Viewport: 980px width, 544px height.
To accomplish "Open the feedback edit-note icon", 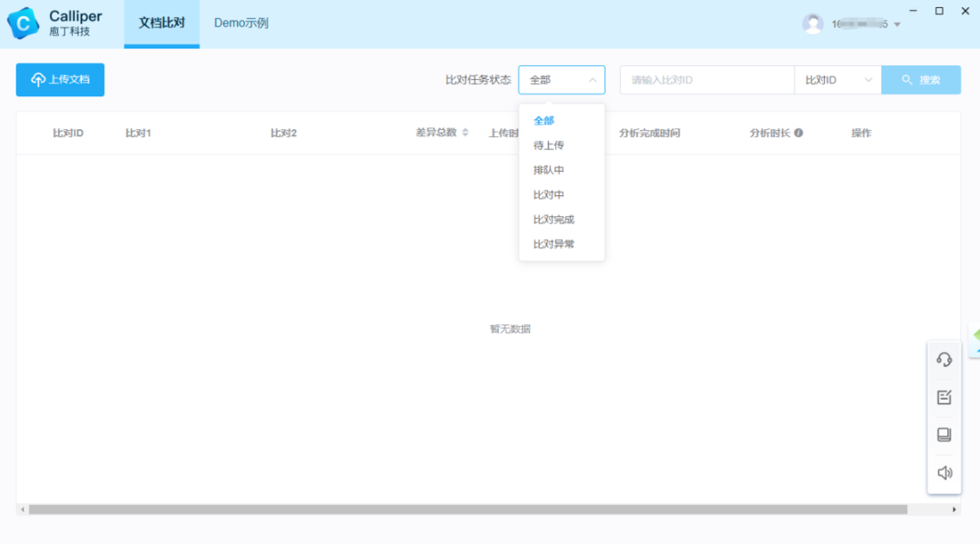I will pos(944,397).
